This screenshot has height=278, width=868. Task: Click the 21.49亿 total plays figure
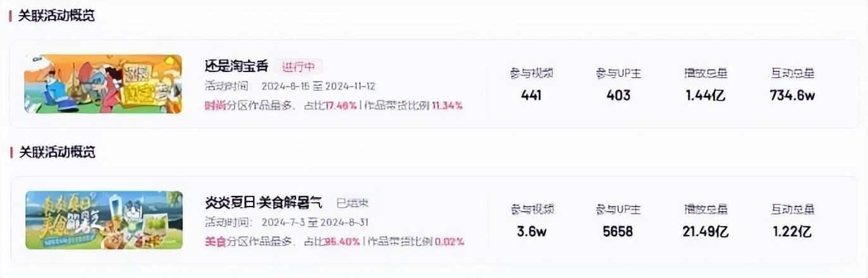click(705, 231)
